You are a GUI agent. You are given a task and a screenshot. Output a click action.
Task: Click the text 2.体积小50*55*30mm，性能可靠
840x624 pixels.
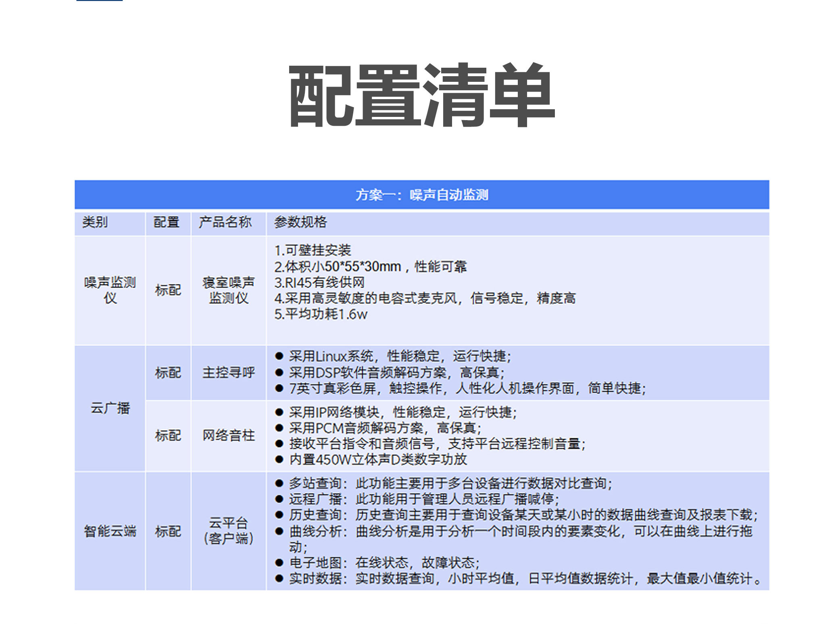(370, 266)
